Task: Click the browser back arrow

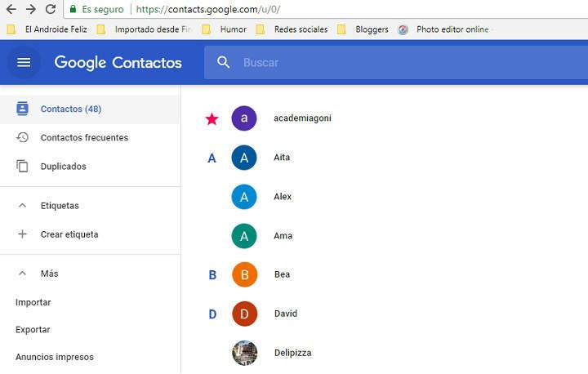Action: tap(11, 9)
